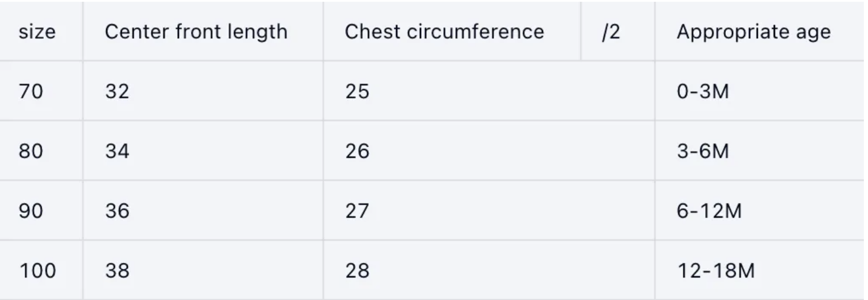Select chest circumference value 27
The width and height of the screenshot is (868, 300).
tap(357, 212)
